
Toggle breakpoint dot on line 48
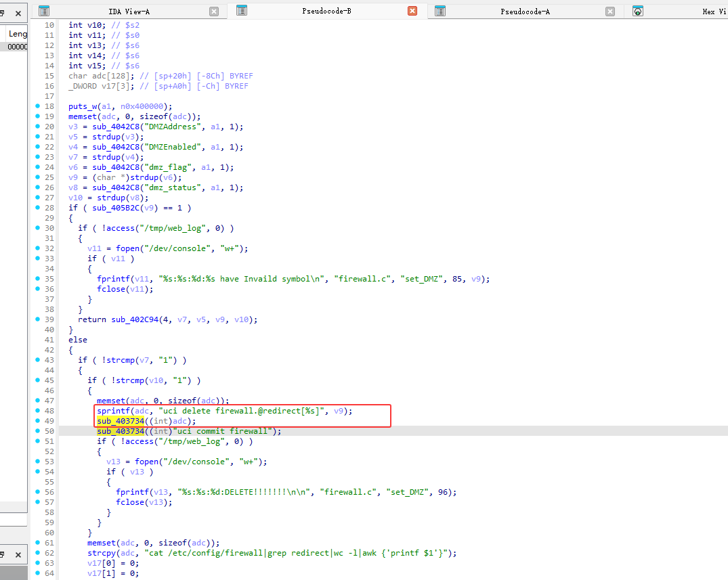(x=37, y=411)
